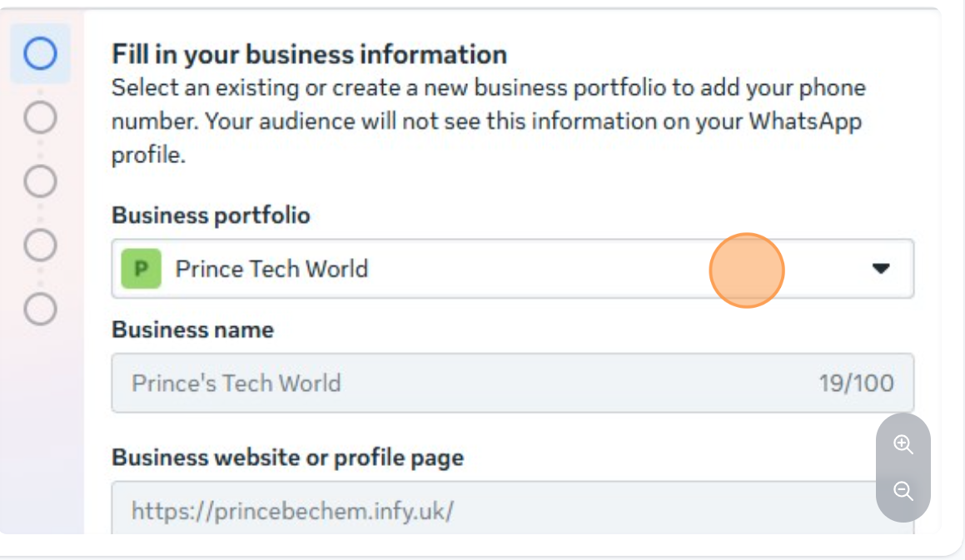
Task: Click the 'Business website or profile page' label
Action: [287, 457]
